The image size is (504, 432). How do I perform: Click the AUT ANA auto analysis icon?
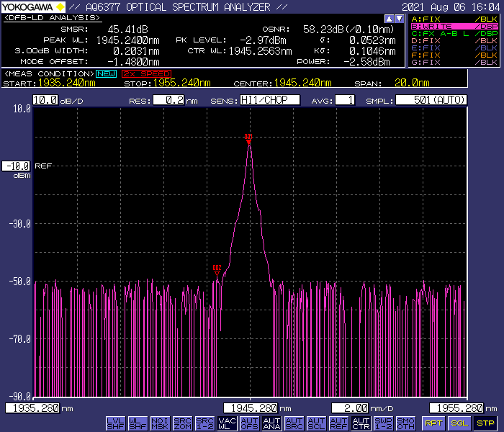(x=271, y=423)
